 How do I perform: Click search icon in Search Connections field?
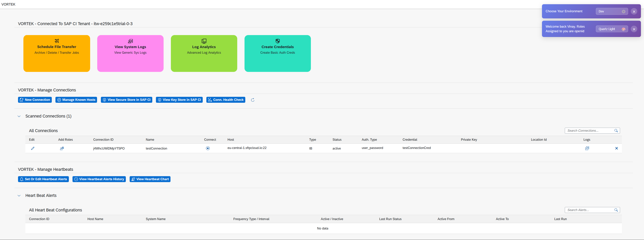[x=616, y=131]
